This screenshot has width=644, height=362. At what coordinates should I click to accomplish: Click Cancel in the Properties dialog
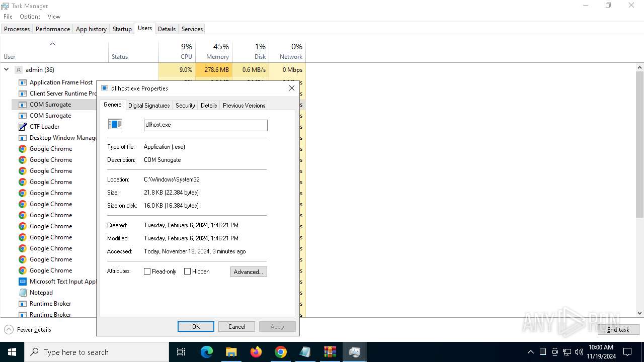[236, 327]
